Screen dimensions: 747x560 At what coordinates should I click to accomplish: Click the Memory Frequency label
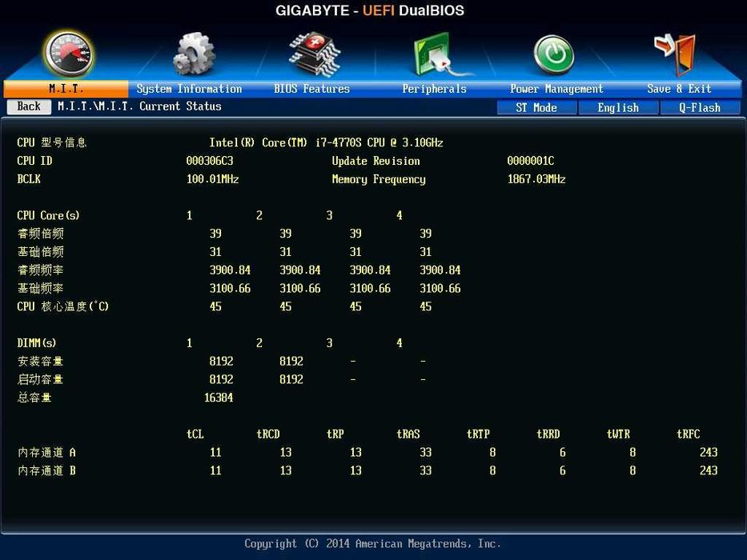coord(379,179)
